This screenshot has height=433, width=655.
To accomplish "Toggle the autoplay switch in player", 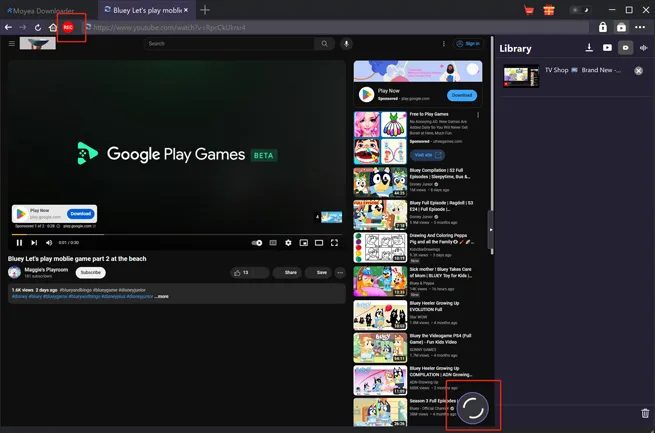I will (257, 243).
